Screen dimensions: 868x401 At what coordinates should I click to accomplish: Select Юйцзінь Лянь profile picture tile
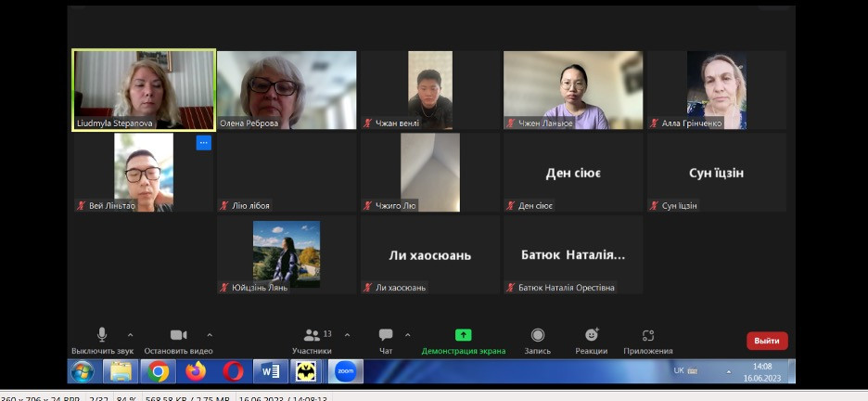point(287,254)
